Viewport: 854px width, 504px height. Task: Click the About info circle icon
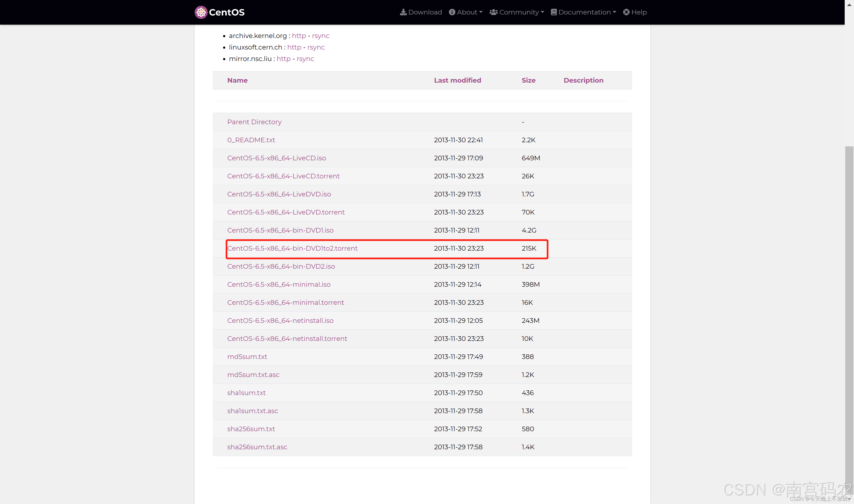[452, 12]
